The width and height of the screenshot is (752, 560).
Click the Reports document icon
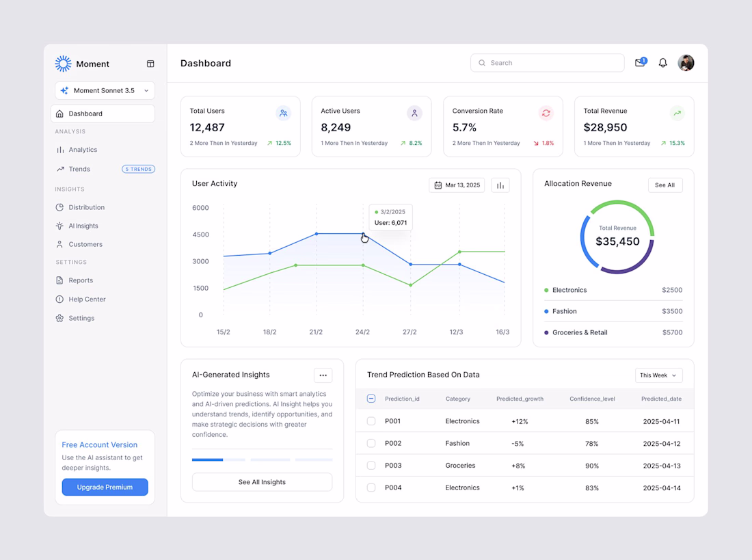tap(59, 280)
